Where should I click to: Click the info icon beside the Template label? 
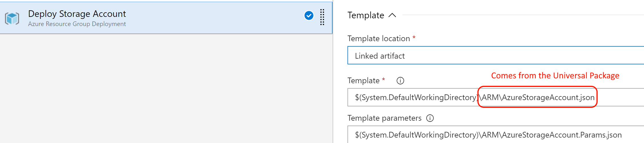400,81
